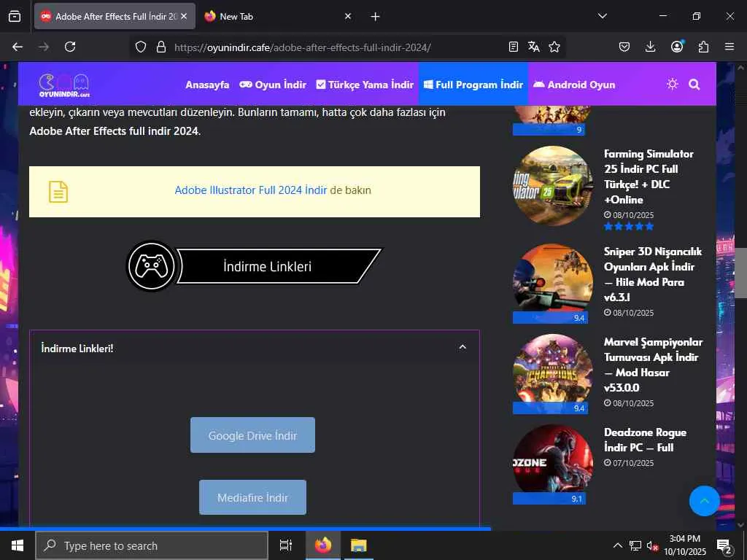This screenshot has height=560, width=747.
Task: Click the muted volume tray icon
Action: tap(652, 545)
